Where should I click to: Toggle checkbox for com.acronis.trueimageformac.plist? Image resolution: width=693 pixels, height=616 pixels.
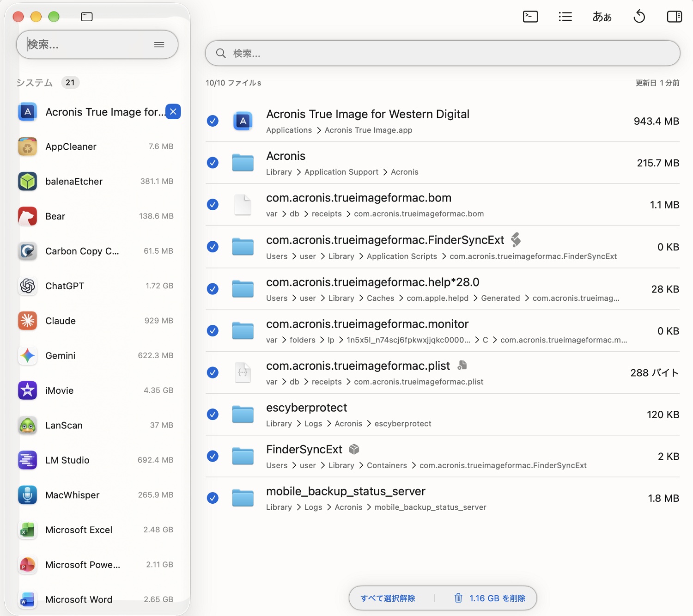tap(213, 372)
